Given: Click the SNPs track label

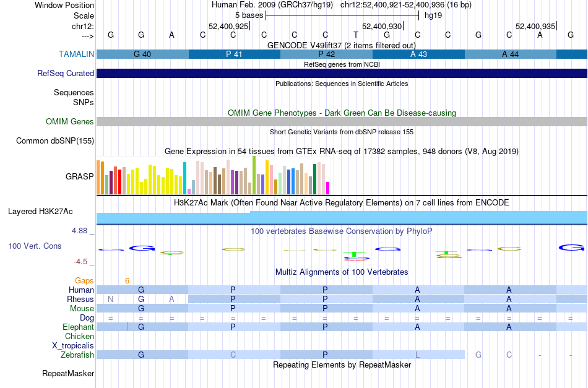Looking at the screenshot, I should point(84,102).
